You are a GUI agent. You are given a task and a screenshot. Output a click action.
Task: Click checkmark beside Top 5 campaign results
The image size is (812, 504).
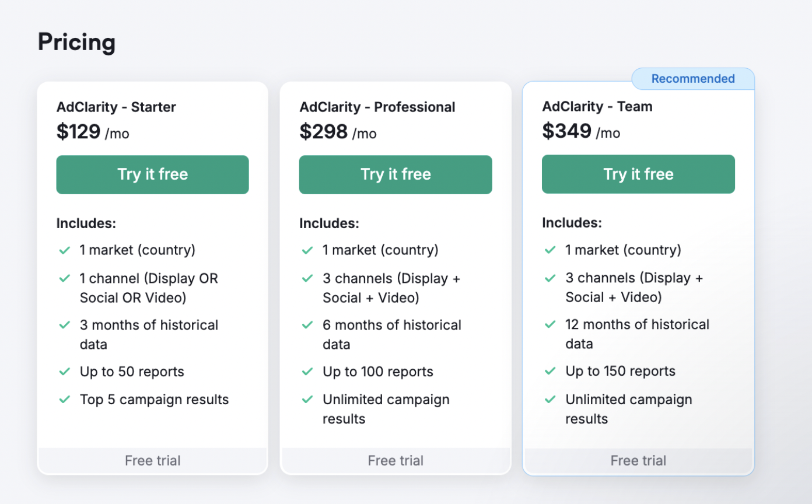click(x=64, y=400)
